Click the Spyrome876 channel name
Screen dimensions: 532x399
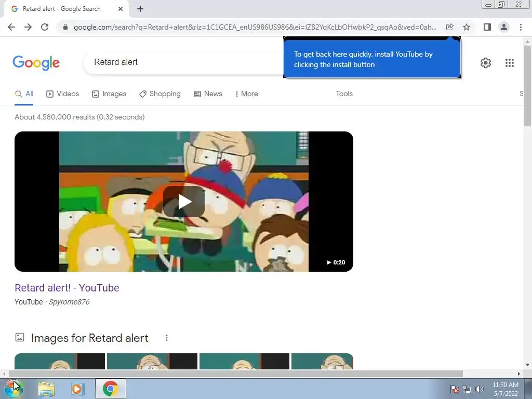tap(69, 302)
